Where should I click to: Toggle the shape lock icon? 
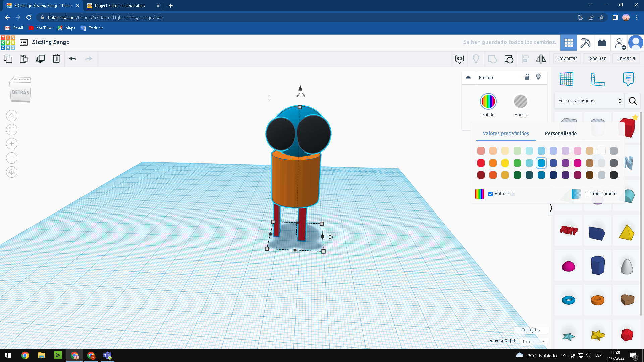527,77
